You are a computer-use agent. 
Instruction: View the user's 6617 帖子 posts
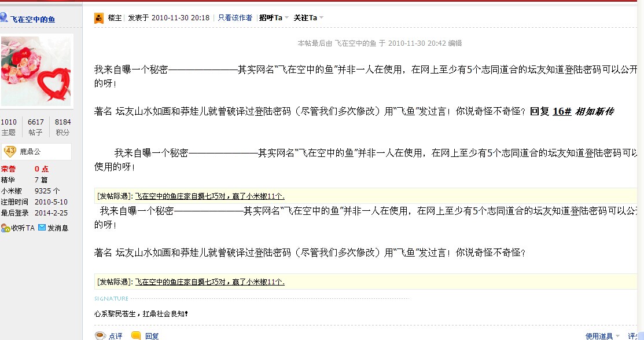pos(35,127)
